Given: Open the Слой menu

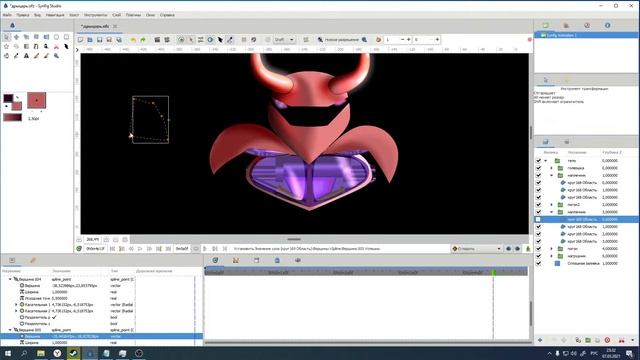Looking at the screenshot, I should [x=117, y=15].
